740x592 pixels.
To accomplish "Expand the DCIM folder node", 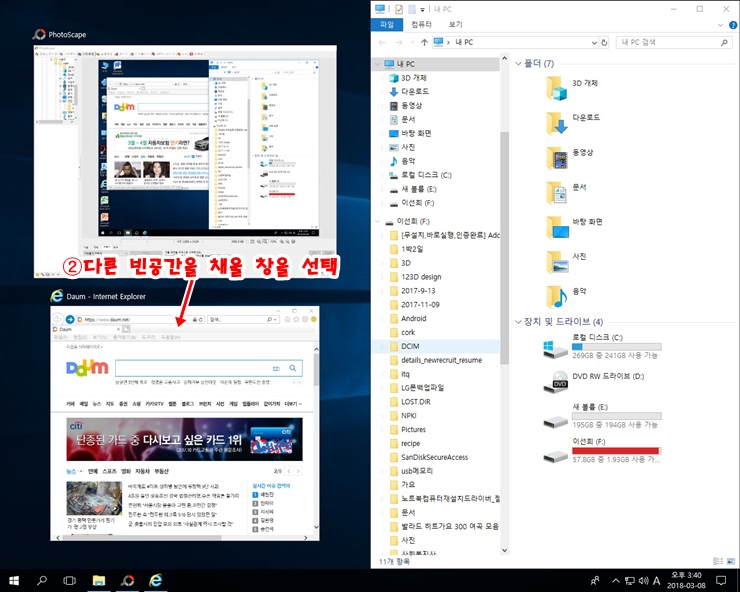I will point(382,346).
